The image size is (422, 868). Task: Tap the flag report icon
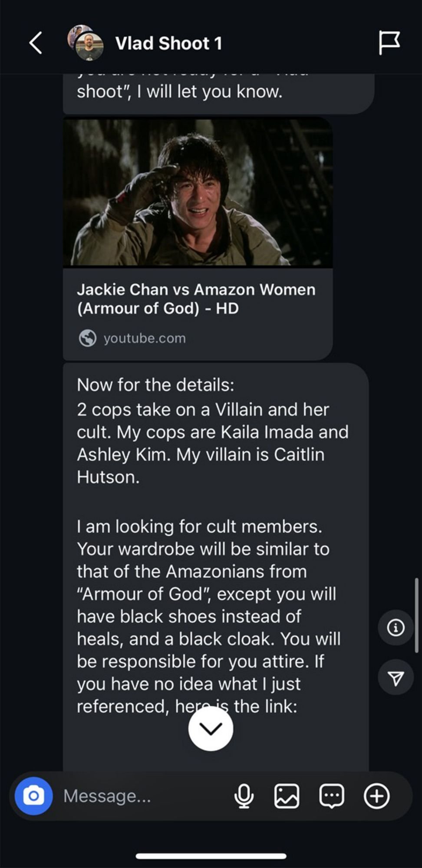click(389, 43)
